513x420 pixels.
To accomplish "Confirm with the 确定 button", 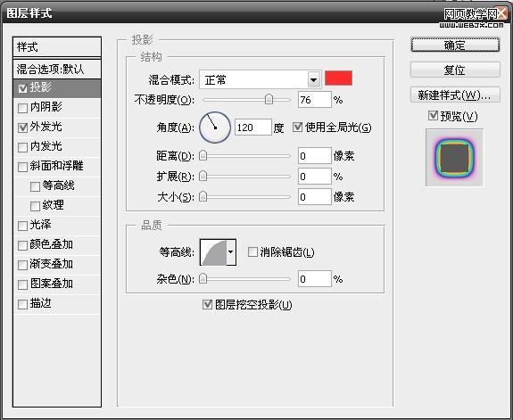I will click(455, 45).
